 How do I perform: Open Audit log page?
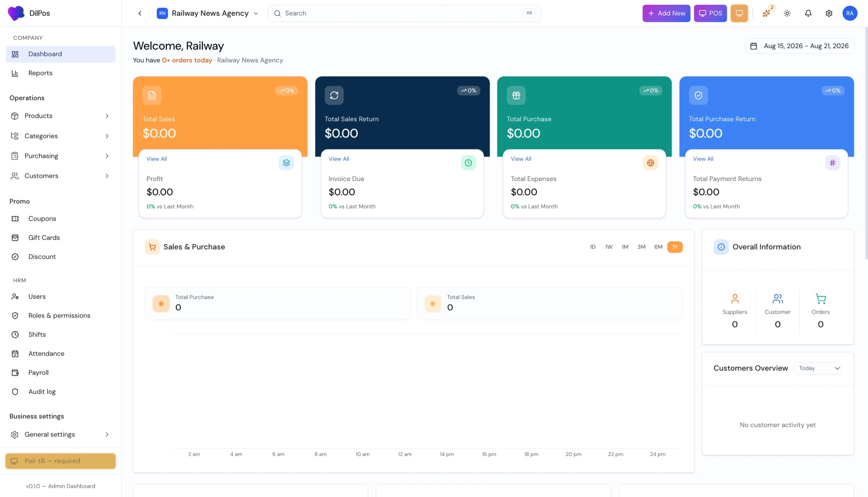click(x=60, y=392)
